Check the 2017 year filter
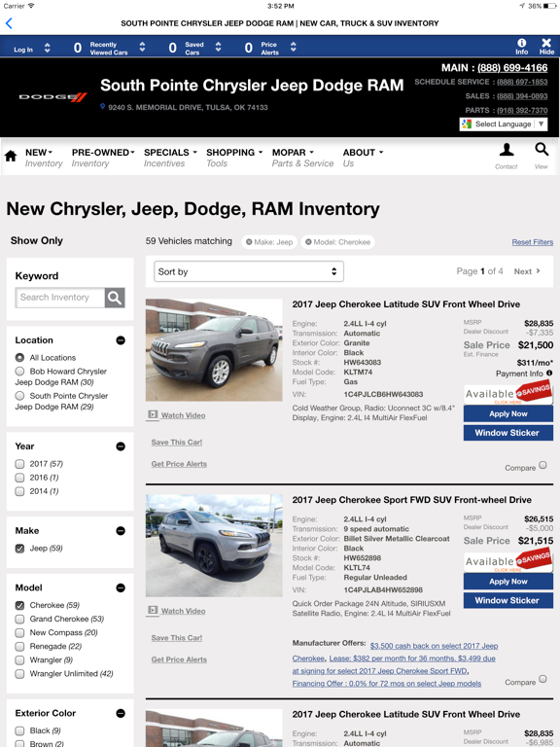The height and width of the screenshot is (747, 560). (19, 464)
